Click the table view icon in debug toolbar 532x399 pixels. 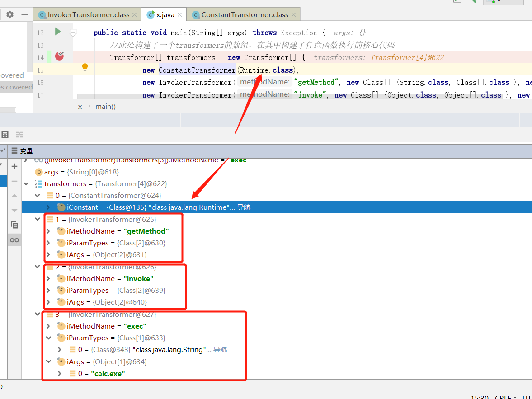coord(5,135)
